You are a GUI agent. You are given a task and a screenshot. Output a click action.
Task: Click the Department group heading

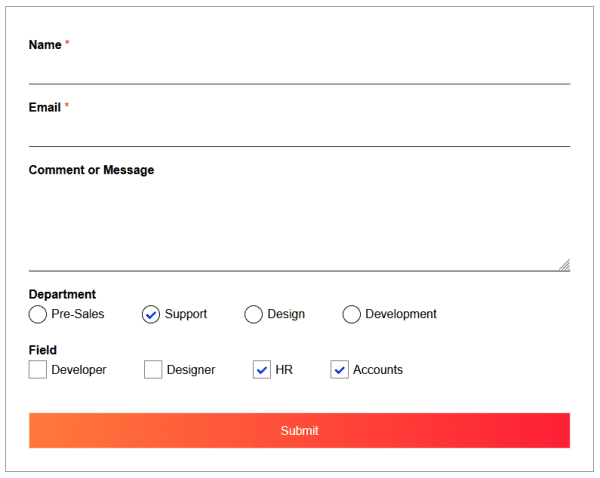(x=62, y=294)
